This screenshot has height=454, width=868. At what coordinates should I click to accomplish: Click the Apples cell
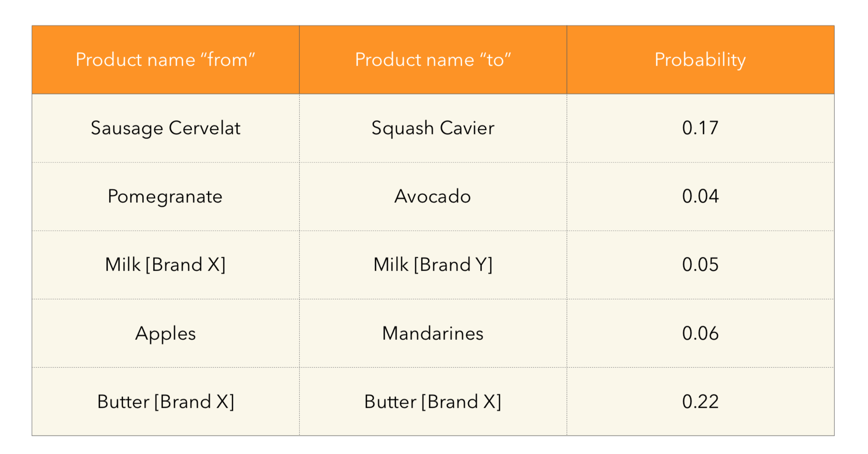165,333
